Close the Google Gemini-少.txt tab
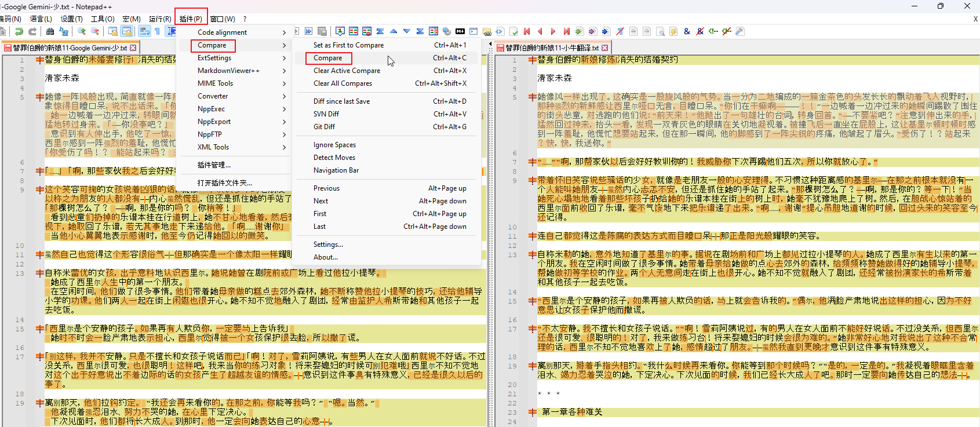The height and width of the screenshot is (427, 980). point(133,48)
